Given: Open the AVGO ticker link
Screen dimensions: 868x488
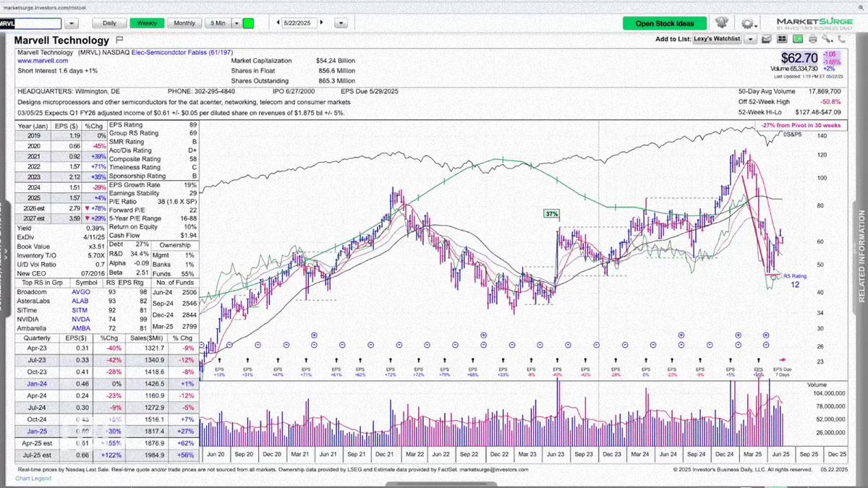Looking at the screenshot, I should tap(81, 291).
